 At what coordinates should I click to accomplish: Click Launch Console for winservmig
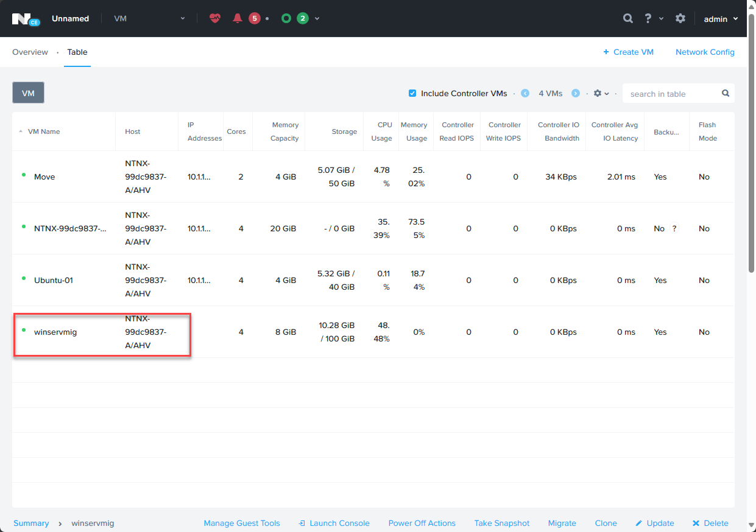(x=334, y=523)
